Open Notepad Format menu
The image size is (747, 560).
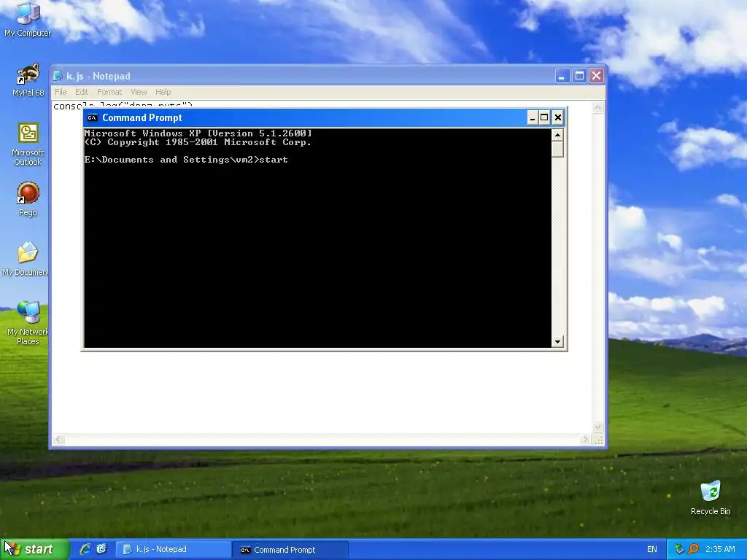[x=109, y=92]
